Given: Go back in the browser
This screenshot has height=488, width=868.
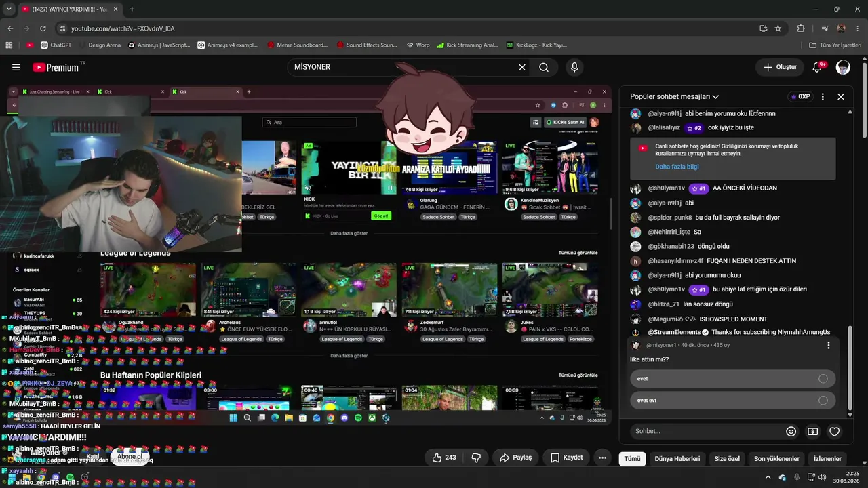Looking at the screenshot, I should [10, 28].
